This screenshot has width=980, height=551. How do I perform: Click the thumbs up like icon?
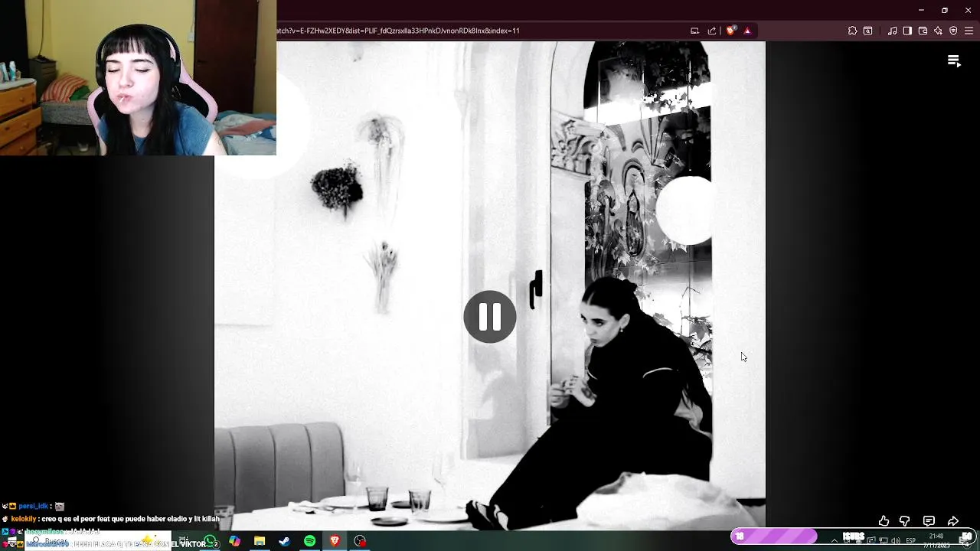[x=884, y=521]
